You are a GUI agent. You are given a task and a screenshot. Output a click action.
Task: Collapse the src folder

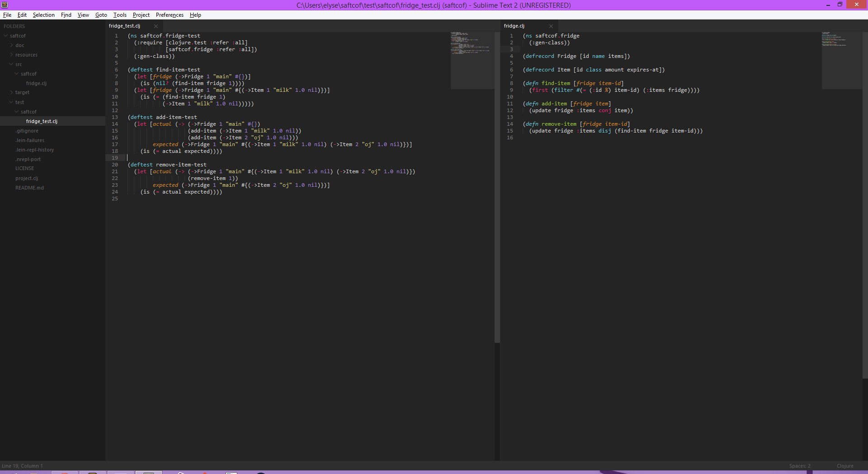(11, 64)
